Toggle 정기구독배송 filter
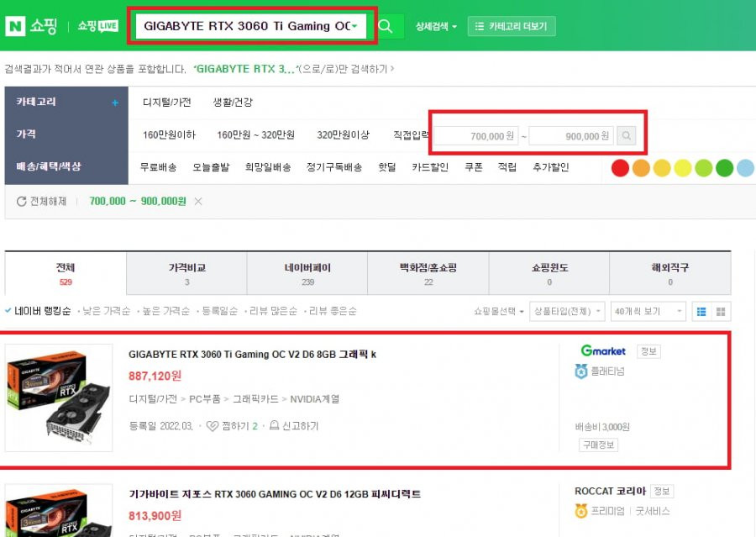This screenshot has width=756, height=537. pyautogui.click(x=334, y=167)
